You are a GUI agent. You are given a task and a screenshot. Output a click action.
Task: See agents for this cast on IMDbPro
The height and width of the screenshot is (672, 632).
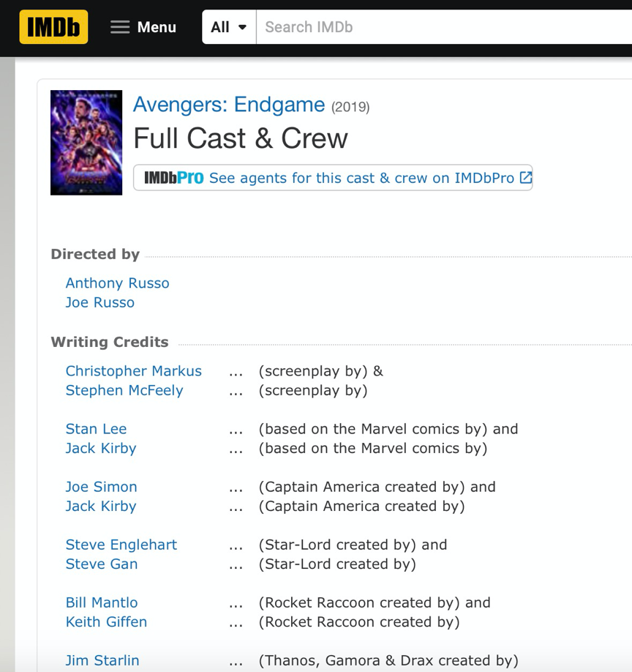point(361,178)
